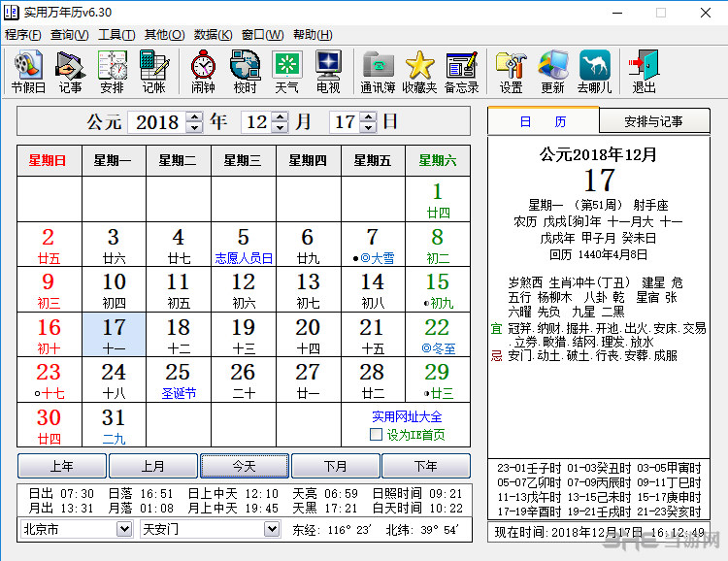Select December 30 in calendar
The width and height of the screenshot is (728, 561).
click(x=50, y=425)
